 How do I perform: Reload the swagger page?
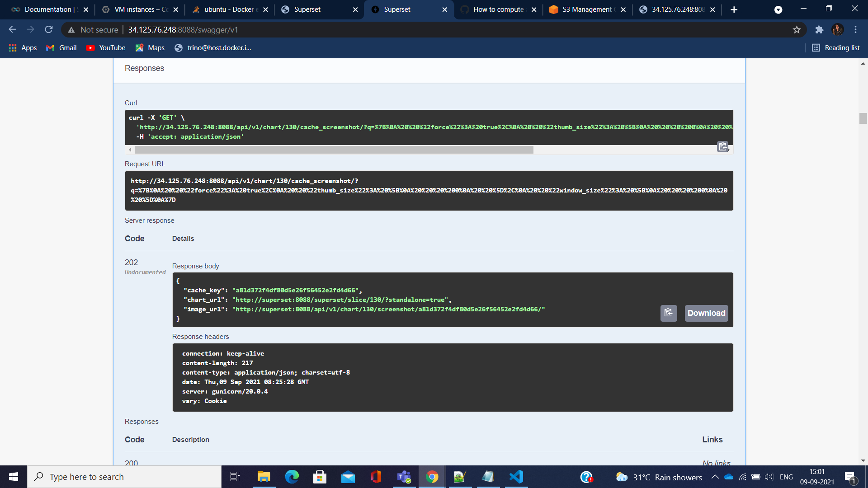pos(49,30)
